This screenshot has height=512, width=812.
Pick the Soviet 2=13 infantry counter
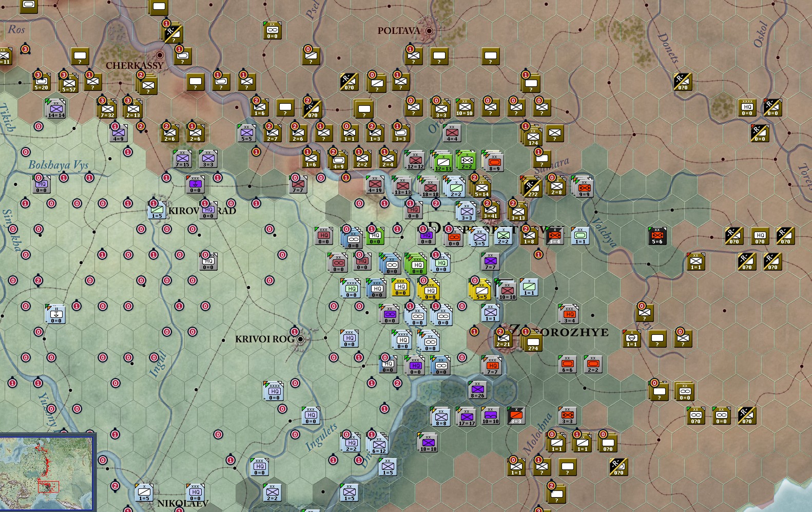tap(133, 109)
